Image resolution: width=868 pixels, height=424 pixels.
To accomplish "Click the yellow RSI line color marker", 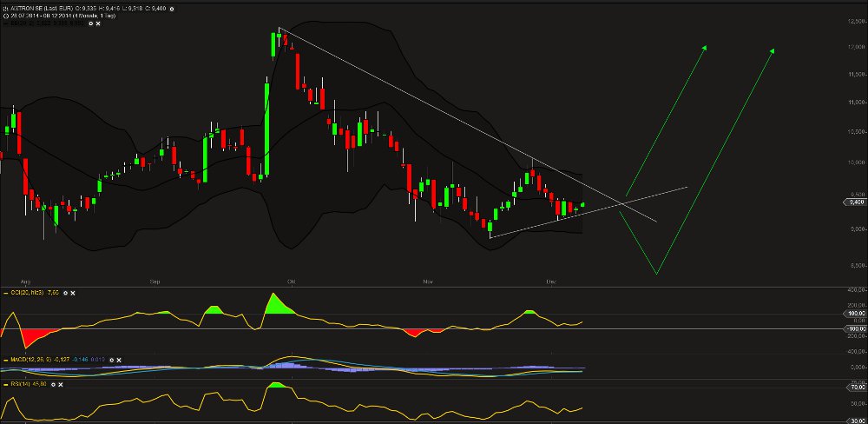I will click(5, 385).
